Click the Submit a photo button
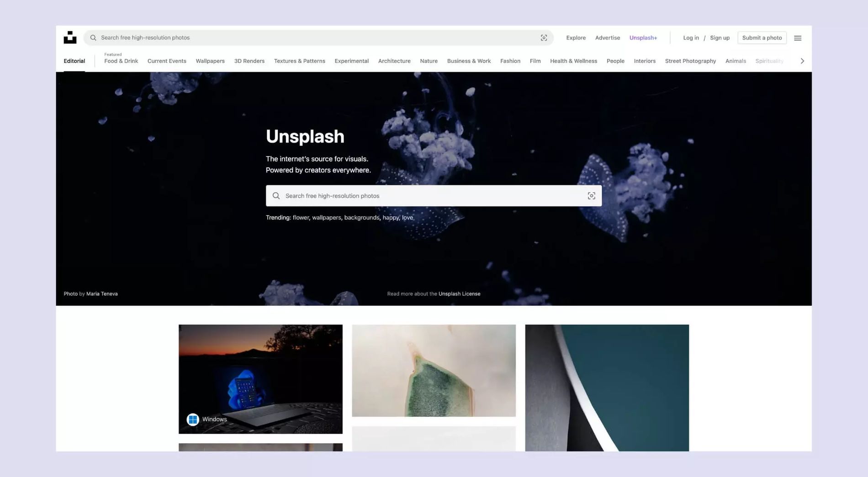Screen dimensions: 868x477 point(762,37)
